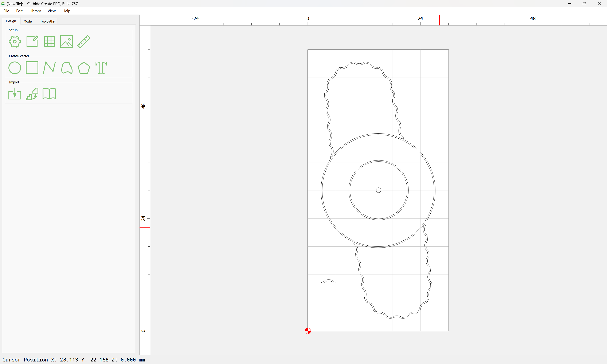607x364 pixels.
Task: Click the Edit Notes icon in Setup
Action: point(32,41)
